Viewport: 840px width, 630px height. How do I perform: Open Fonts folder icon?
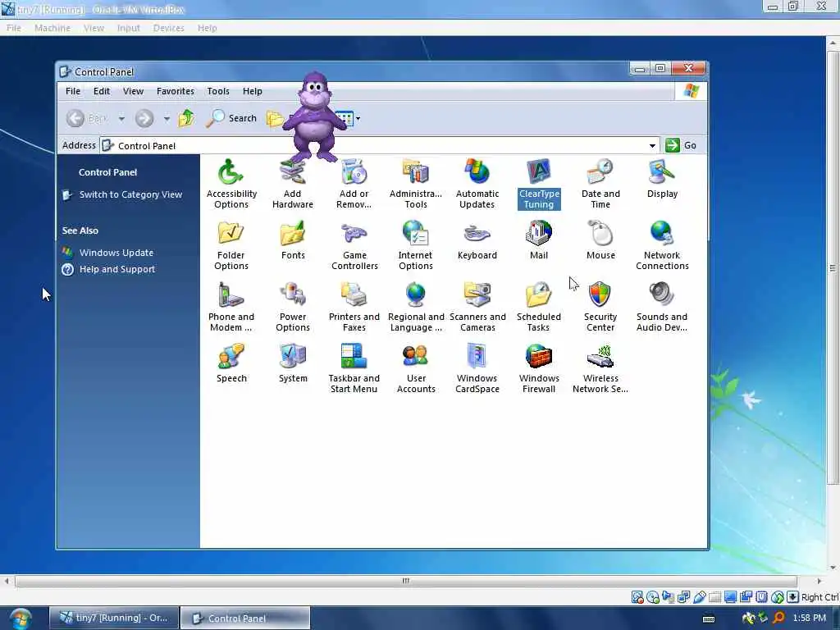(293, 240)
